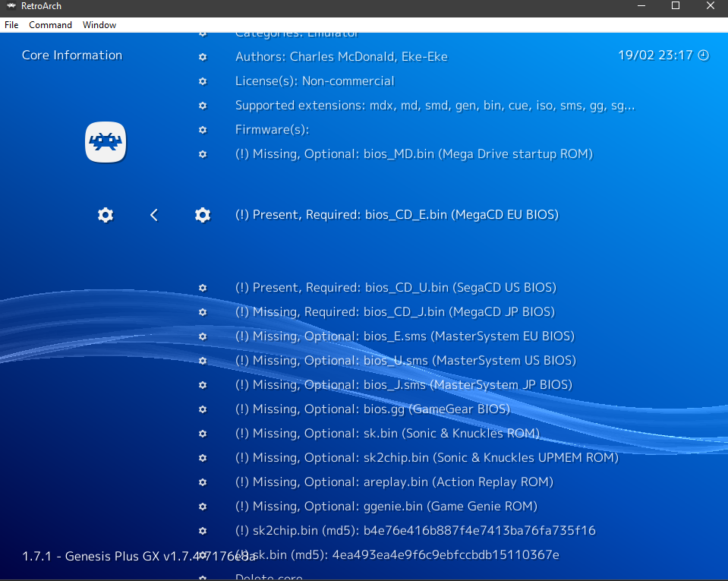Viewport: 728px width, 581px height.
Task: Select the Supported extensions entry
Action: pyautogui.click(x=435, y=106)
